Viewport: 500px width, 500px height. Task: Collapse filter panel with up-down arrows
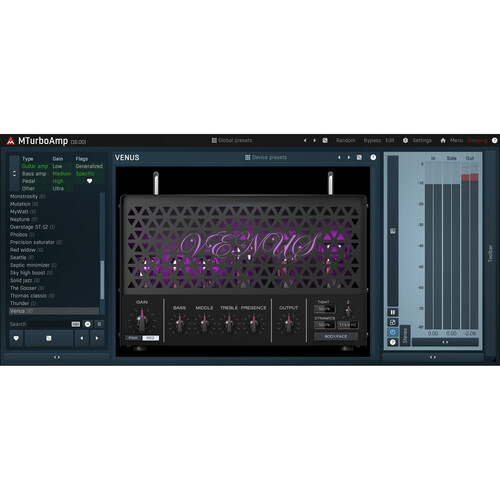point(14,173)
